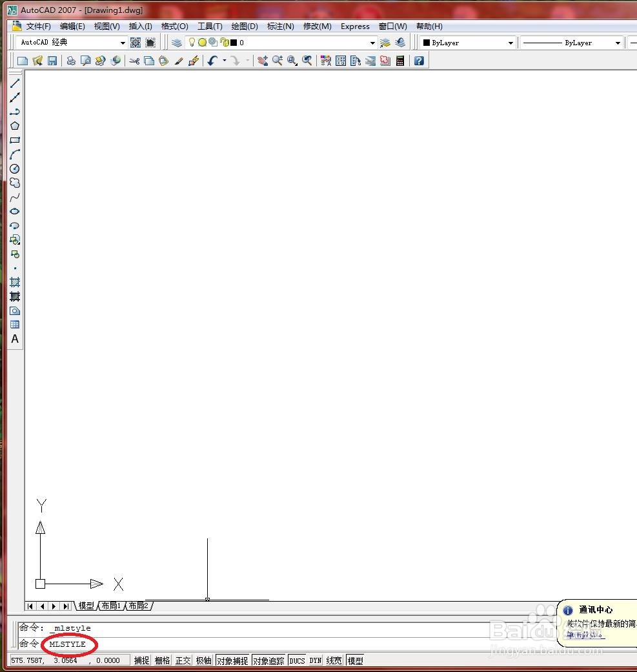Select the Construction Line tool
This screenshot has height=672, width=637.
pos(15,97)
